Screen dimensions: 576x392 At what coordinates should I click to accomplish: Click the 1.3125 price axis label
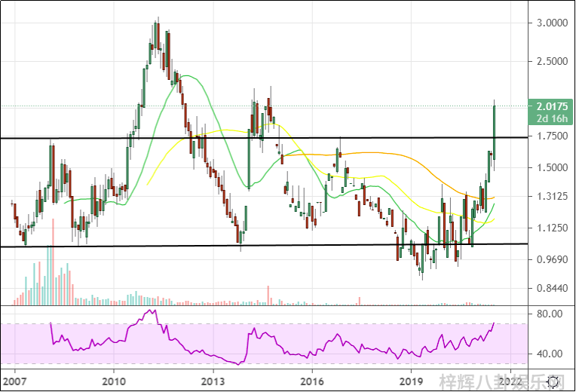point(552,197)
